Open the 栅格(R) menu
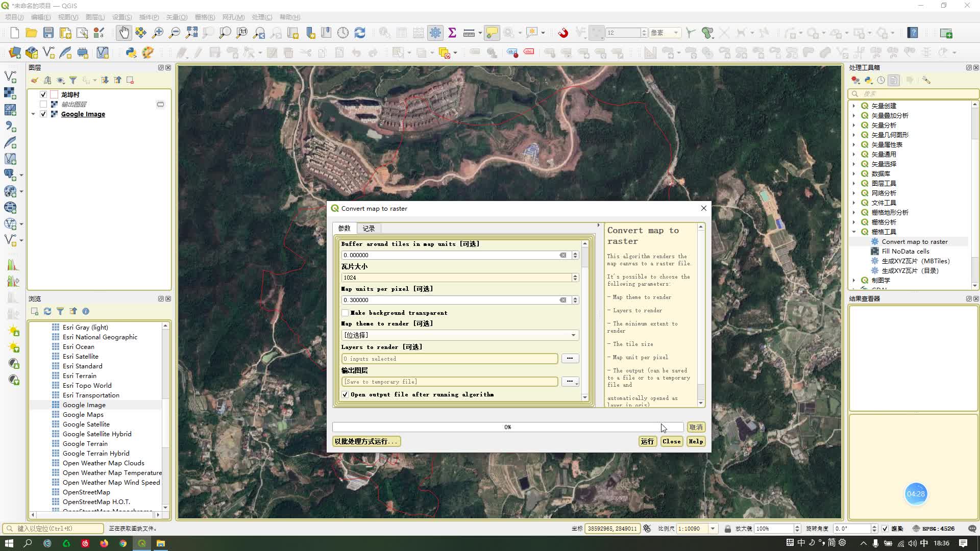 click(x=204, y=17)
